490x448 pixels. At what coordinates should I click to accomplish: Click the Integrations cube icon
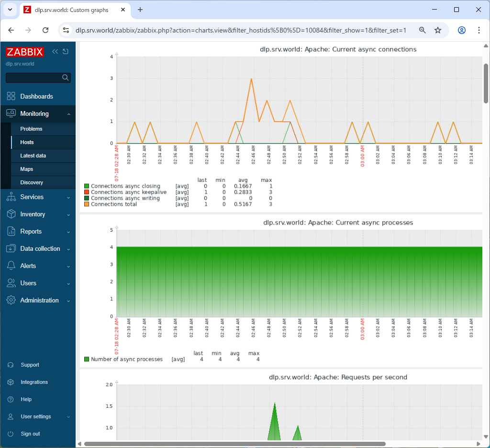11,382
